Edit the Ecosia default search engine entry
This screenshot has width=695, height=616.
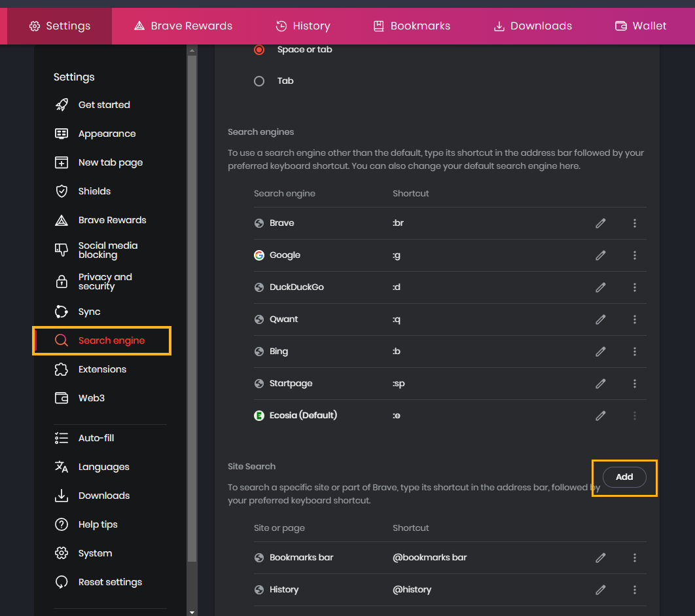(x=600, y=416)
